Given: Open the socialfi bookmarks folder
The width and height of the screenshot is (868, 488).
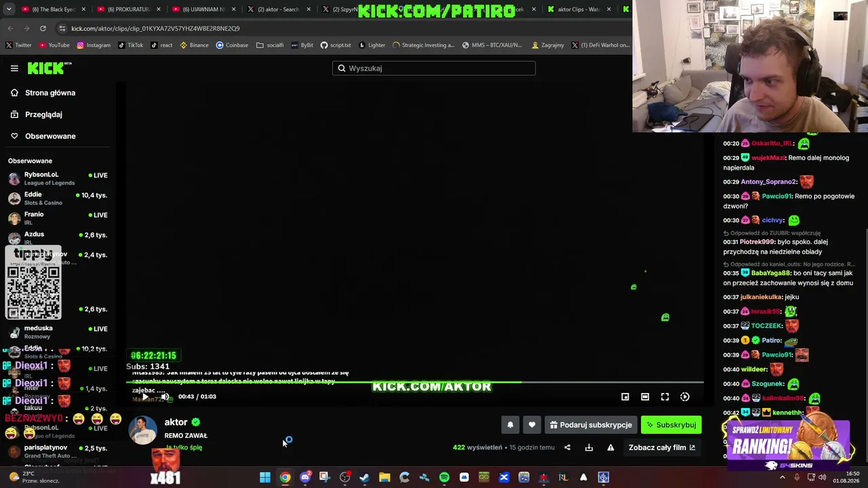Looking at the screenshot, I should [x=270, y=45].
